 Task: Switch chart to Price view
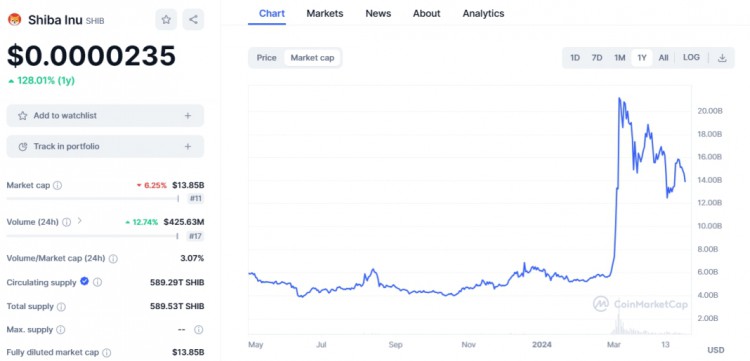pos(266,58)
